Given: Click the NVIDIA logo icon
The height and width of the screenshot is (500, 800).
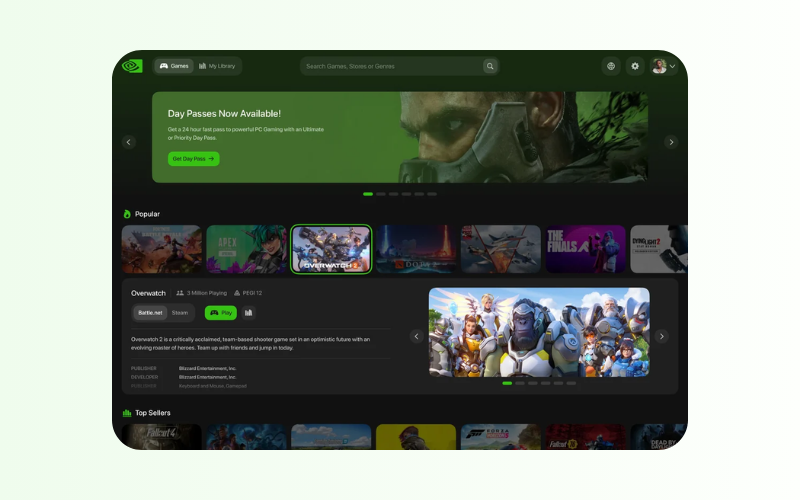Looking at the screenshot, I should (x=132, y=66).
